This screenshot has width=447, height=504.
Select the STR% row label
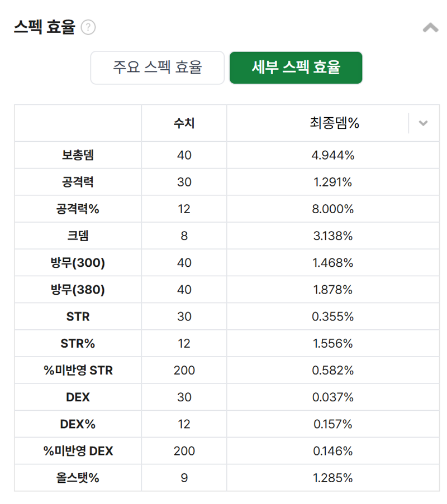point(78,343)
